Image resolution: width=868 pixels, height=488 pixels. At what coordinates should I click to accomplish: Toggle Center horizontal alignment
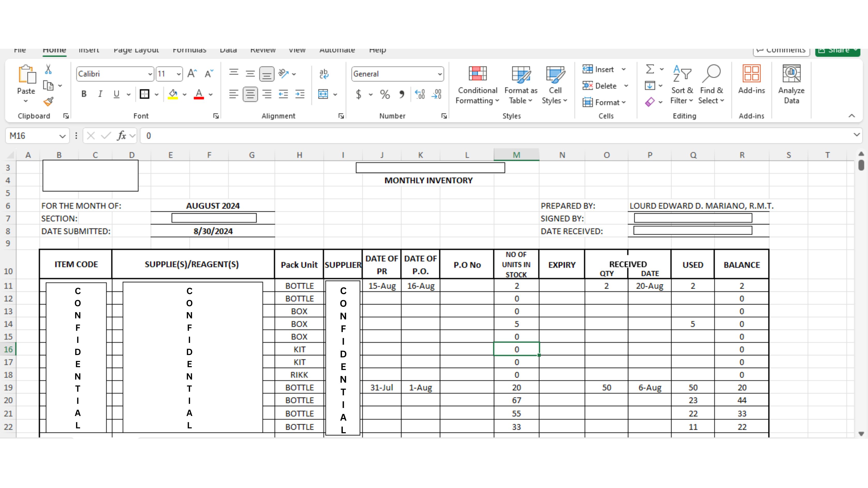coord(250,94)
